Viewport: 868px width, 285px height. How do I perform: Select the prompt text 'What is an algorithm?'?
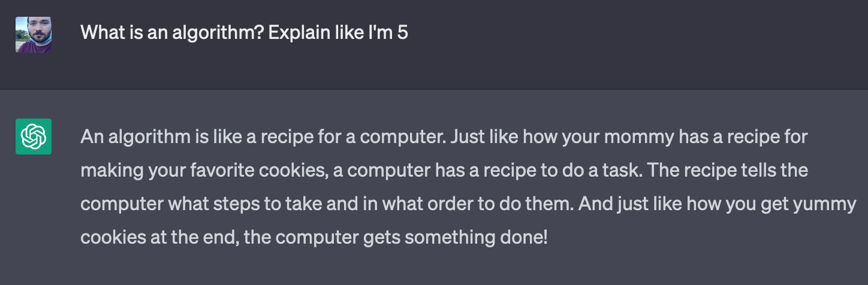(172, 32)
